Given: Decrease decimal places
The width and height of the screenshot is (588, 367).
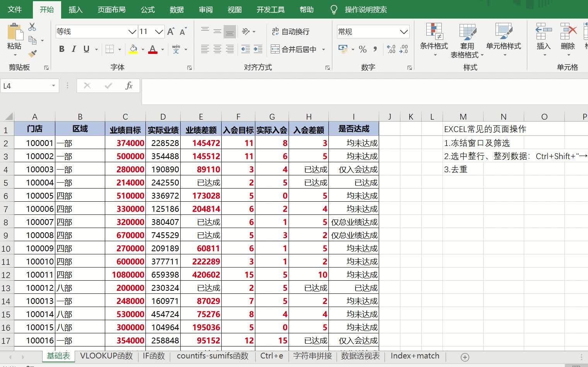Looking at the screenshot, I should pos(403,49).
